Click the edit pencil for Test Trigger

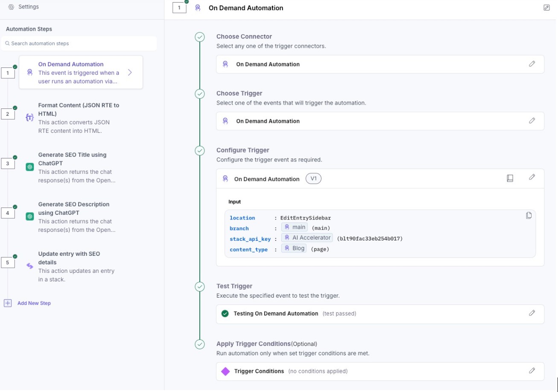tap(532, 313)
